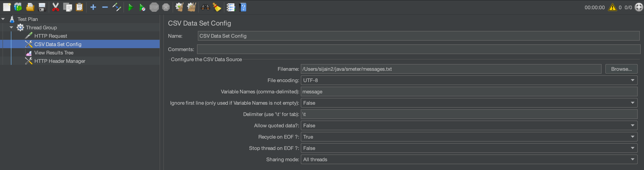Collapse the Test Plan tree node

[3, 19]
